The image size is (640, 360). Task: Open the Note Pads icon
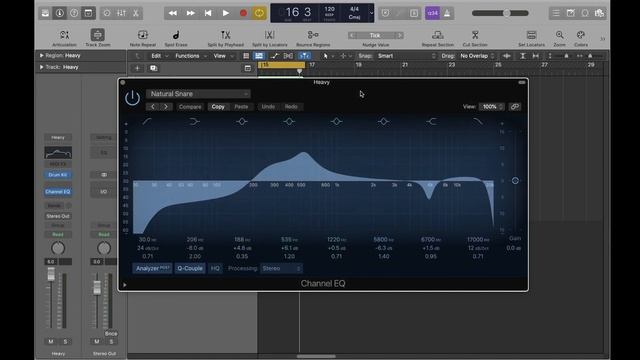[x=571, y=13]
